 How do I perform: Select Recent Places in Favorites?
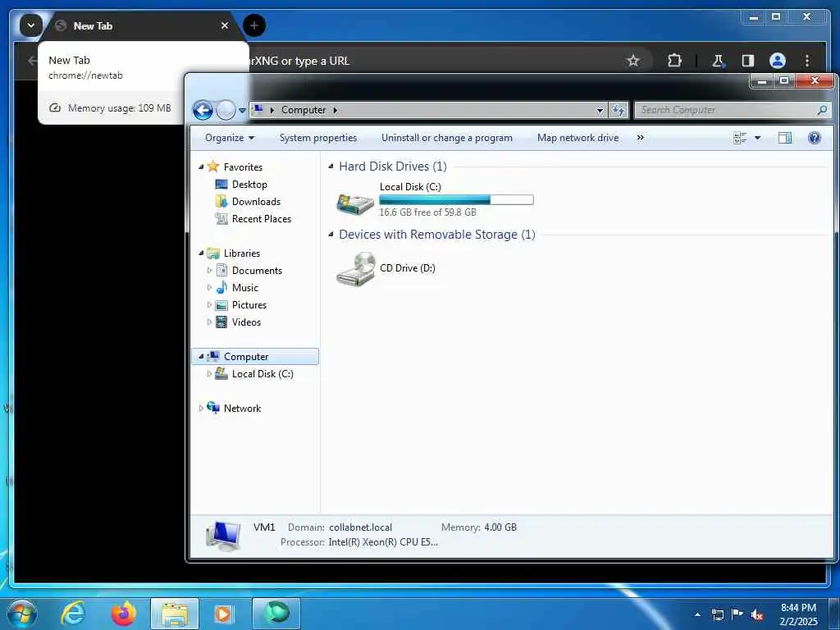(262, 218)
